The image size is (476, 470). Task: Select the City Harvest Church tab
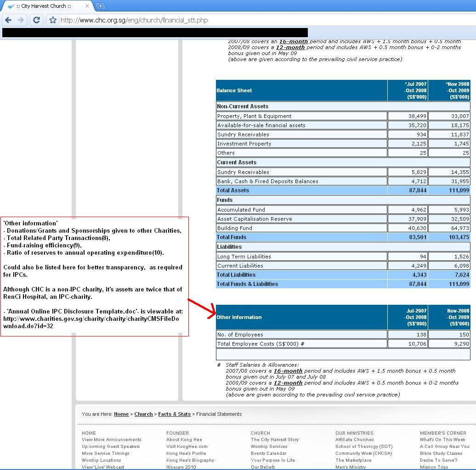pos(45,6)
